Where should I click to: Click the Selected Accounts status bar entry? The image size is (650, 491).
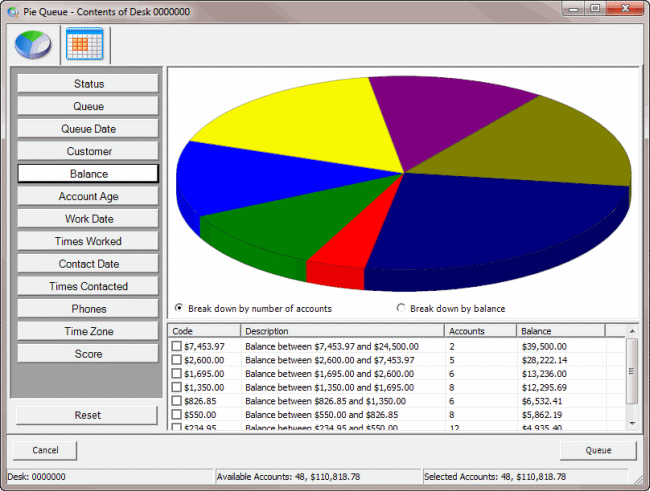pyautogui.click(x=525, y=476)
